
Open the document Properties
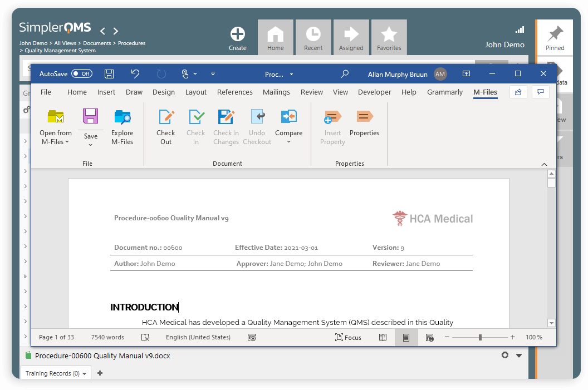tap(364, 127)
